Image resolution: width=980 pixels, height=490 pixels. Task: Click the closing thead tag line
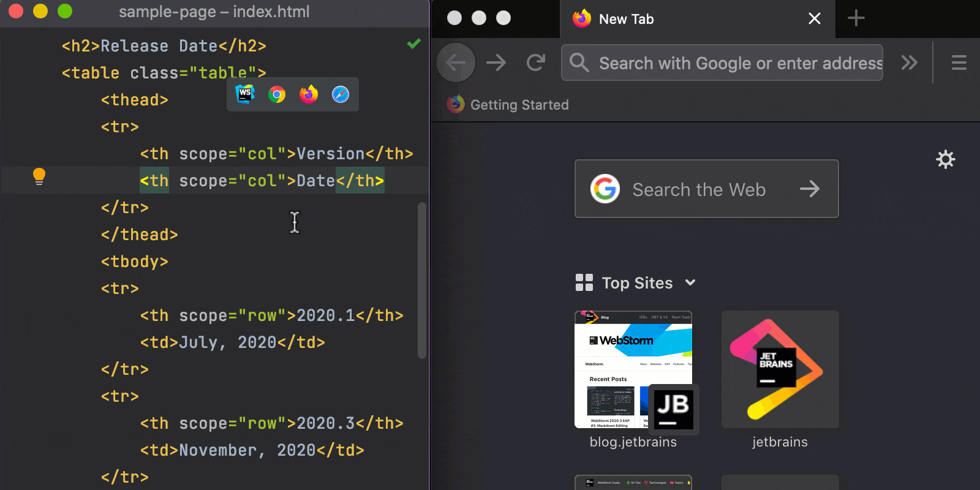140,235
